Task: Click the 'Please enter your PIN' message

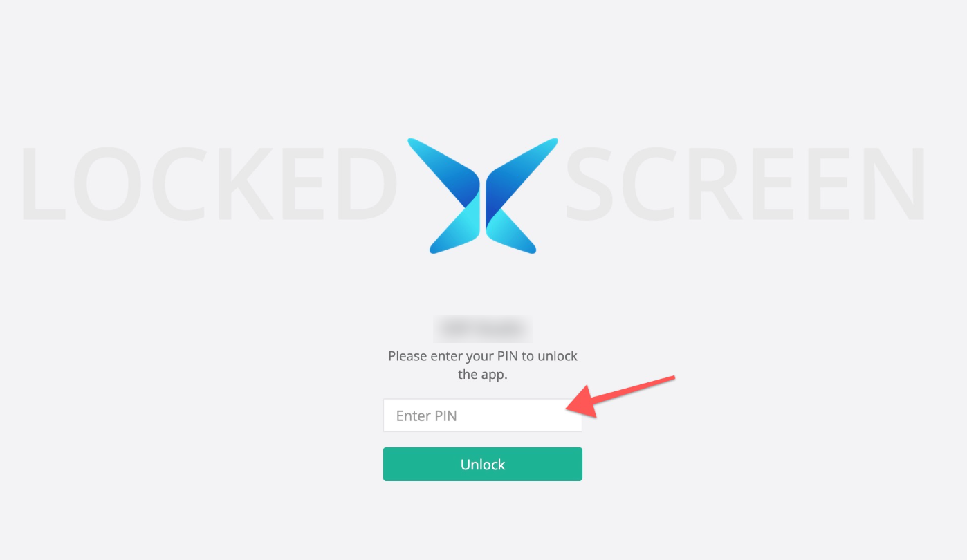Action: (483, 356)
